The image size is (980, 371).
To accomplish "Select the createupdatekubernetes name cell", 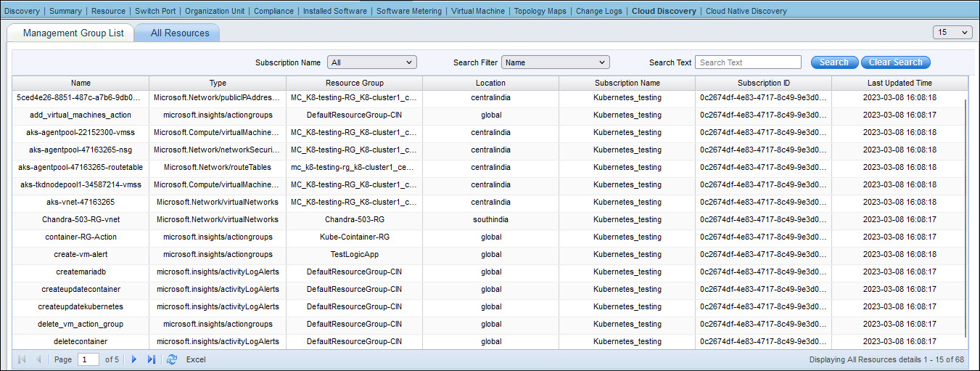I will (x=81, y=306).
